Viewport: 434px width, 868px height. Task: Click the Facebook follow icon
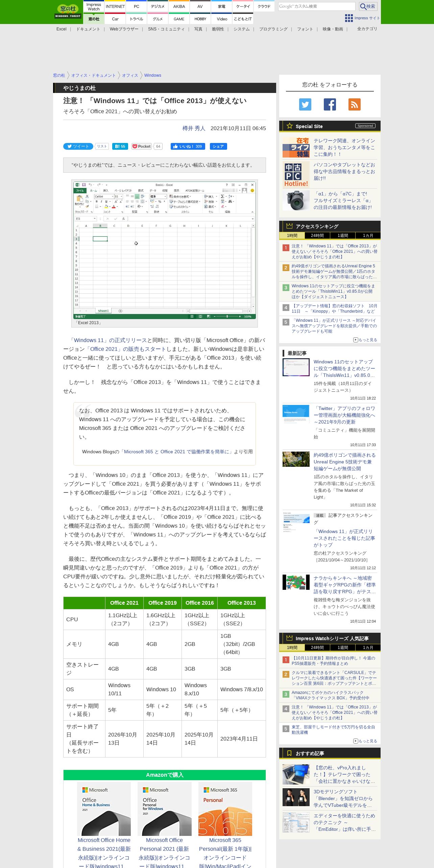pyautogui.click(x=330, y=104)
